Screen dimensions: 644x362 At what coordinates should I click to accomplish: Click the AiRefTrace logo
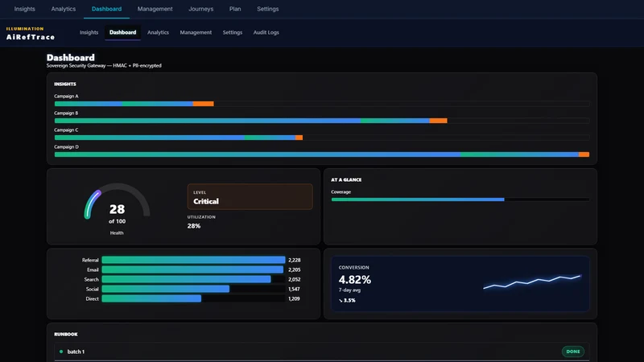[x=31, y=33]
